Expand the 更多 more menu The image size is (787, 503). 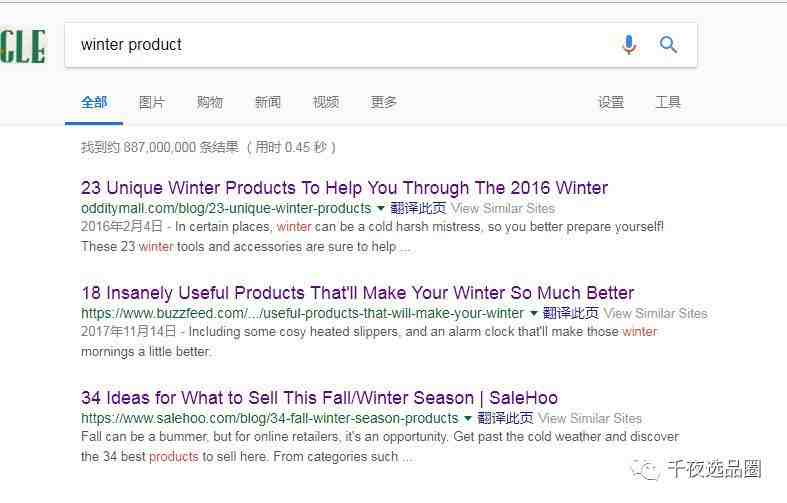[383, 102]
